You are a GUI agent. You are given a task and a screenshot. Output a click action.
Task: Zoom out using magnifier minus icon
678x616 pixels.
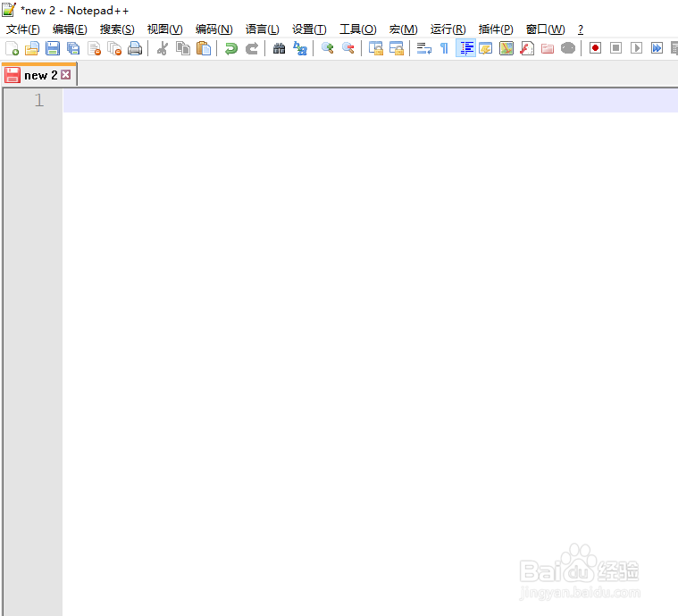tap(348, 48)
